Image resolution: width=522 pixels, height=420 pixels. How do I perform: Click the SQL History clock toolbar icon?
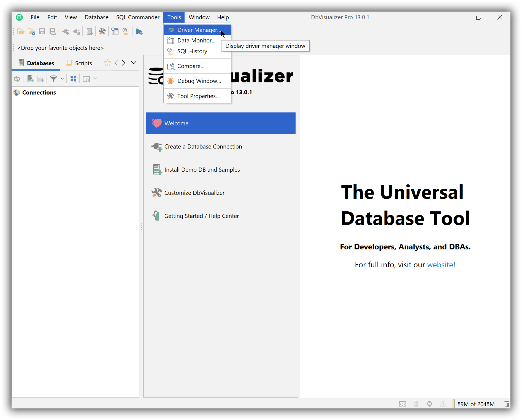tap(126, 32)
